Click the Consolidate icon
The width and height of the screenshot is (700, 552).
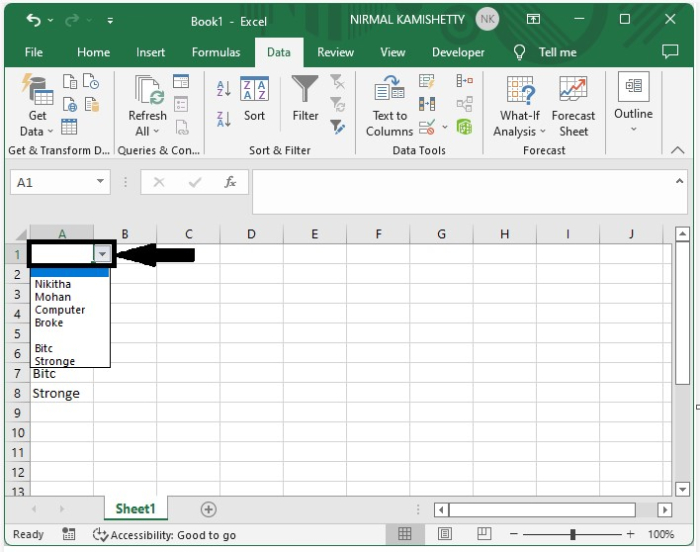click(464, 81)
